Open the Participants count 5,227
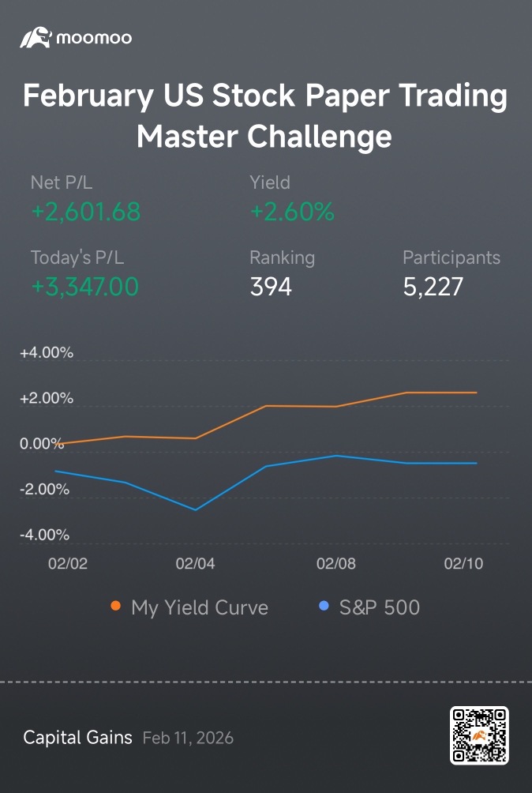The image size is (532, 793). coord(433,287)
